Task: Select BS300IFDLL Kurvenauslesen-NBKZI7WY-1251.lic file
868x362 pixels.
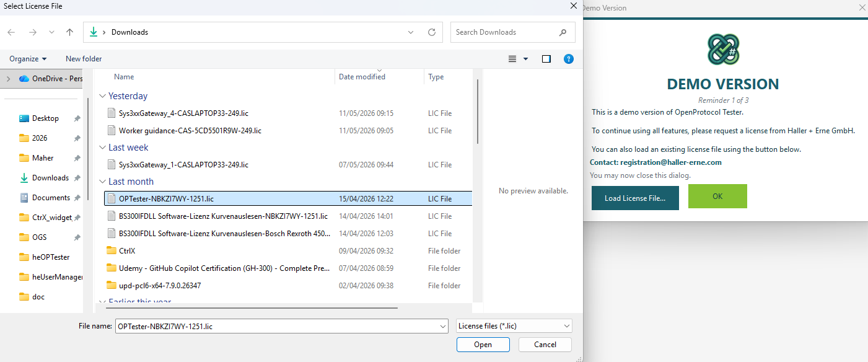Action: tap(287, 216)
